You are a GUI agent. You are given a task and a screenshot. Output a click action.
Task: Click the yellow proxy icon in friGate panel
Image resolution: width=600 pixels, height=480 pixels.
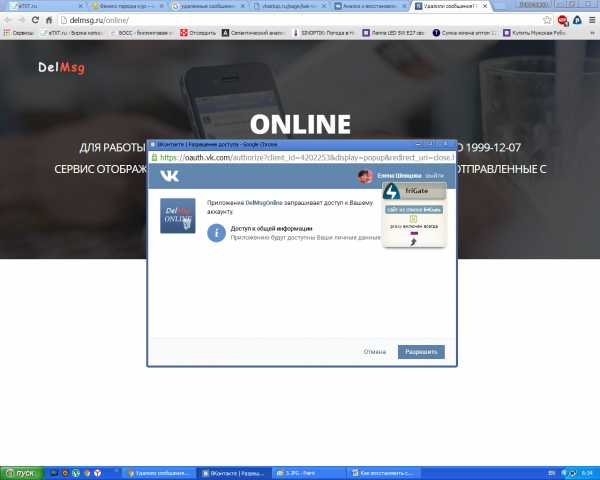(413, 219)
